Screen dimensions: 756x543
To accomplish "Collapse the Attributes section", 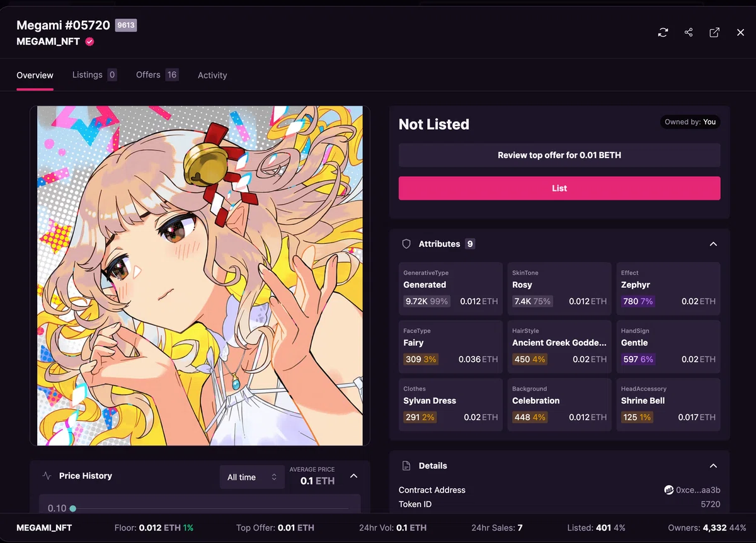I will click(713, 244).
